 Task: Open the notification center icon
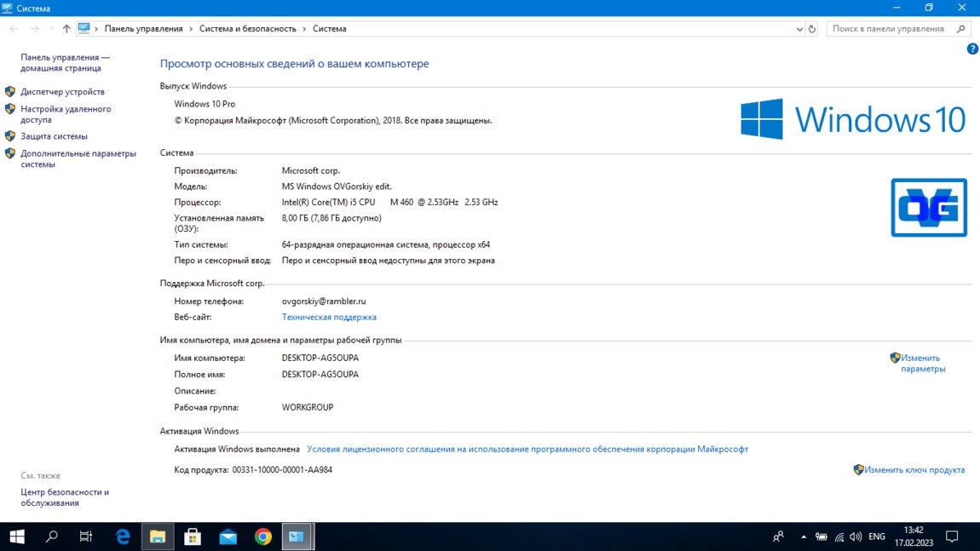pos(953,537)
